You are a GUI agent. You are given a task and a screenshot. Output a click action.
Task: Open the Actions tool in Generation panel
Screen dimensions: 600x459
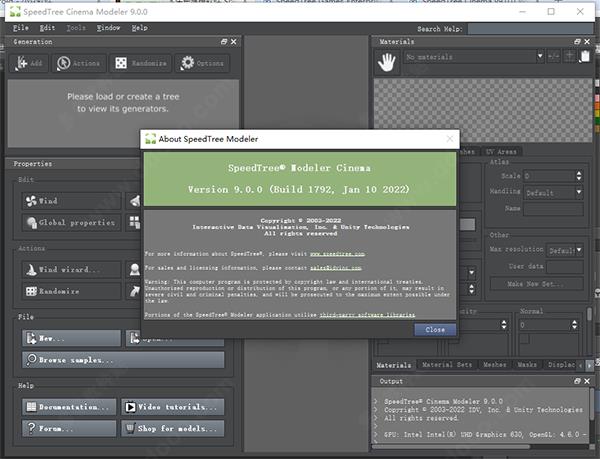[x=78, y=63]
